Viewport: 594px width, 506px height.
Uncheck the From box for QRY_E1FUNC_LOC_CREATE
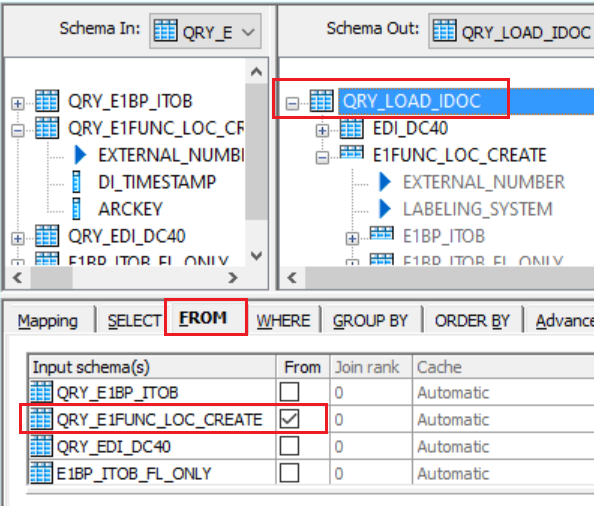[289, 419]
